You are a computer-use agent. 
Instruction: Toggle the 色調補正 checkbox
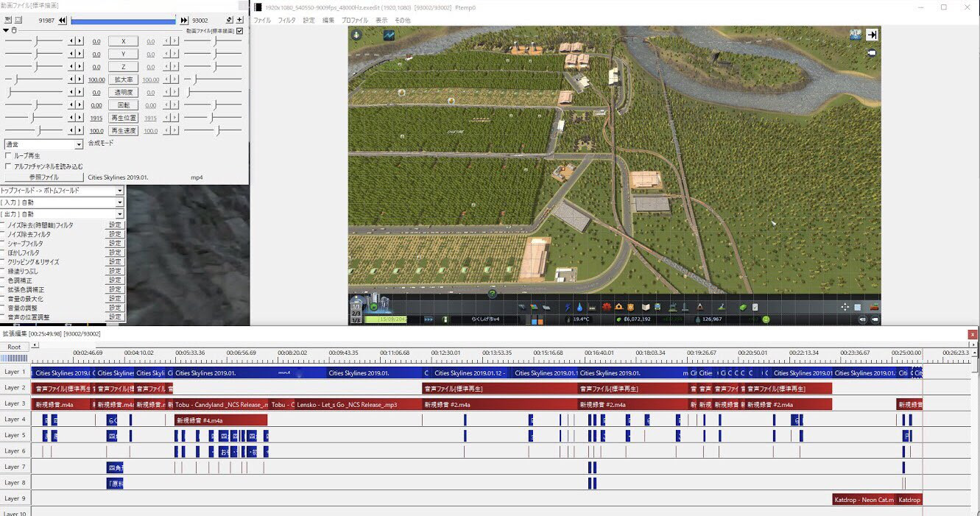[3, 280]
